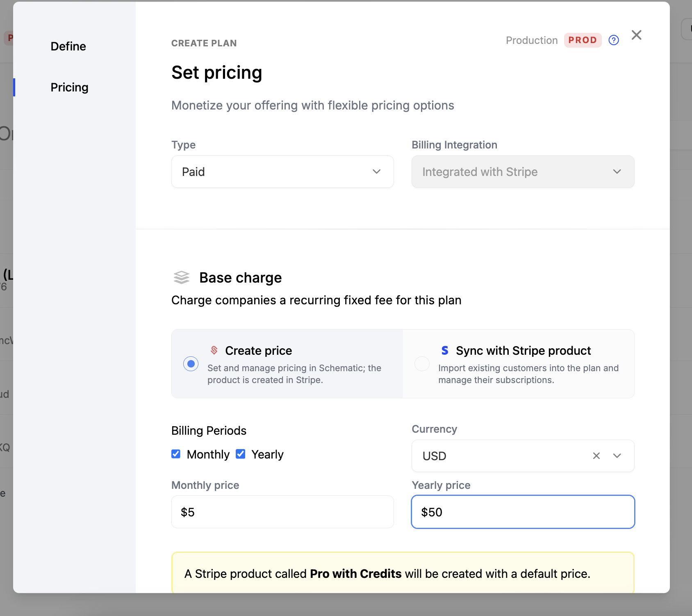The height and width of the screenshot is (616, 692).
Task: Clear the USD currency selection
Action: 596,456
